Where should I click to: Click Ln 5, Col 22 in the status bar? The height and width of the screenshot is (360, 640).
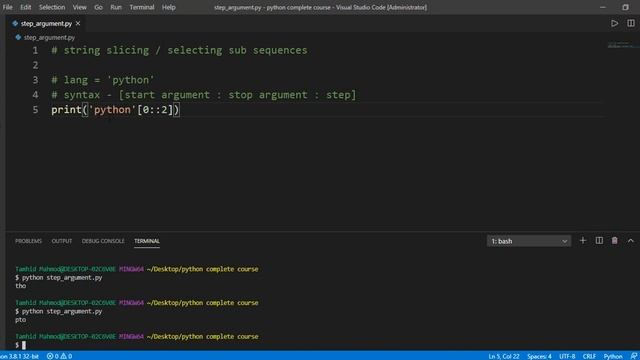tap(504, 356)
